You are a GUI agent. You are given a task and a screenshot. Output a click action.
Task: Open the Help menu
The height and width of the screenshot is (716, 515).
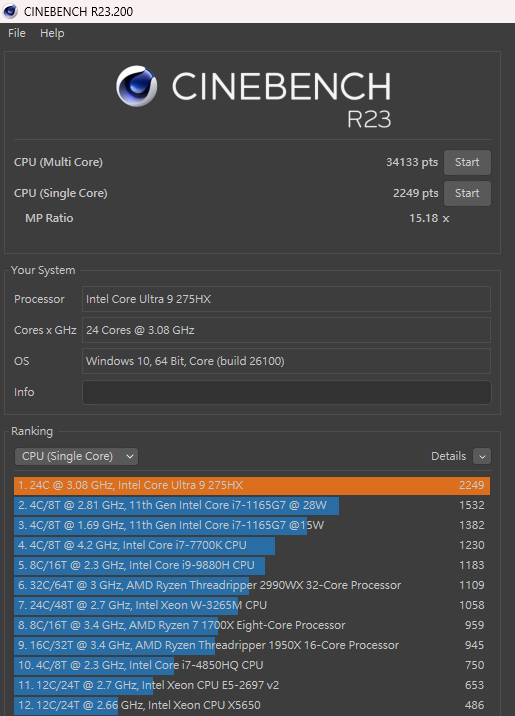[x=52, y=33]
